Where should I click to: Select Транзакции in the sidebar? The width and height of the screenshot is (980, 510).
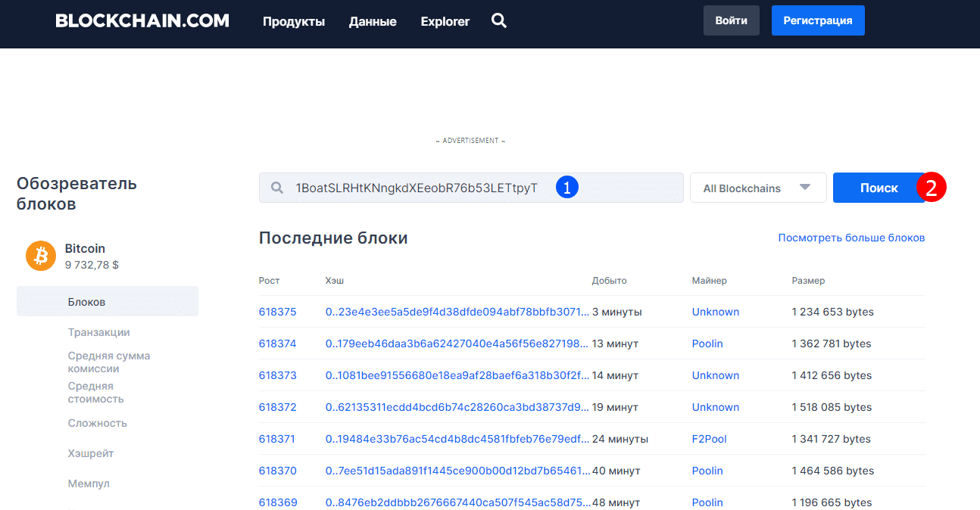tap(98, 332)
